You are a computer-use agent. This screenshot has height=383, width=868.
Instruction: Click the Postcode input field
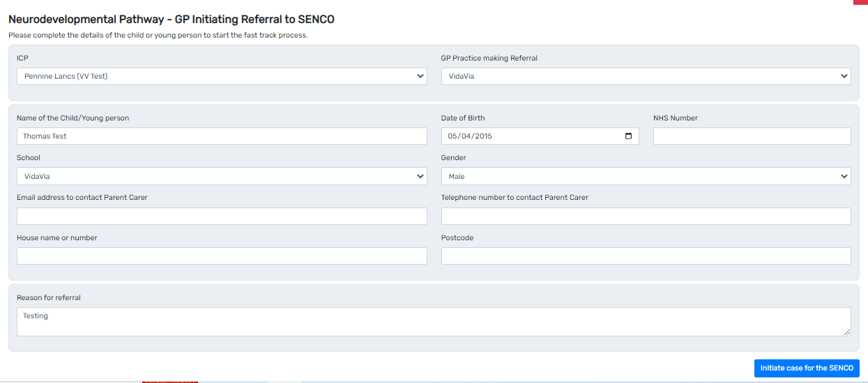pos(646,256)
